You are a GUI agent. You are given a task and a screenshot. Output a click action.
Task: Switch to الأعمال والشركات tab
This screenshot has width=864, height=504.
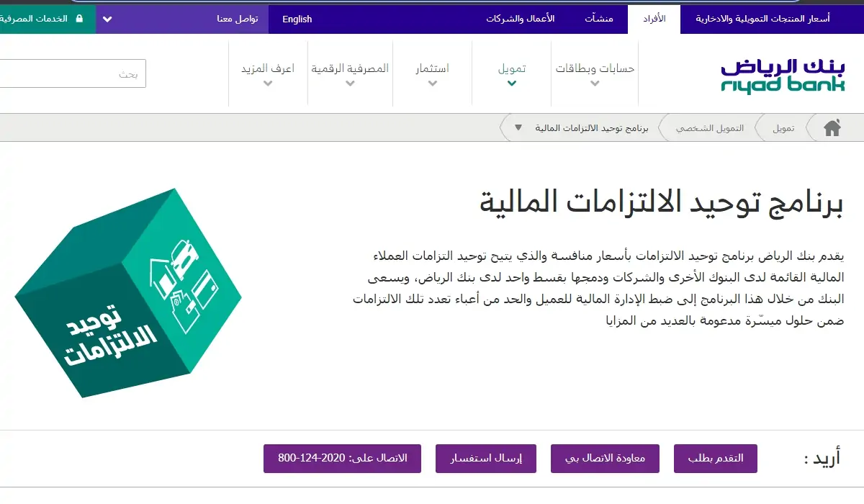point(520,19)
